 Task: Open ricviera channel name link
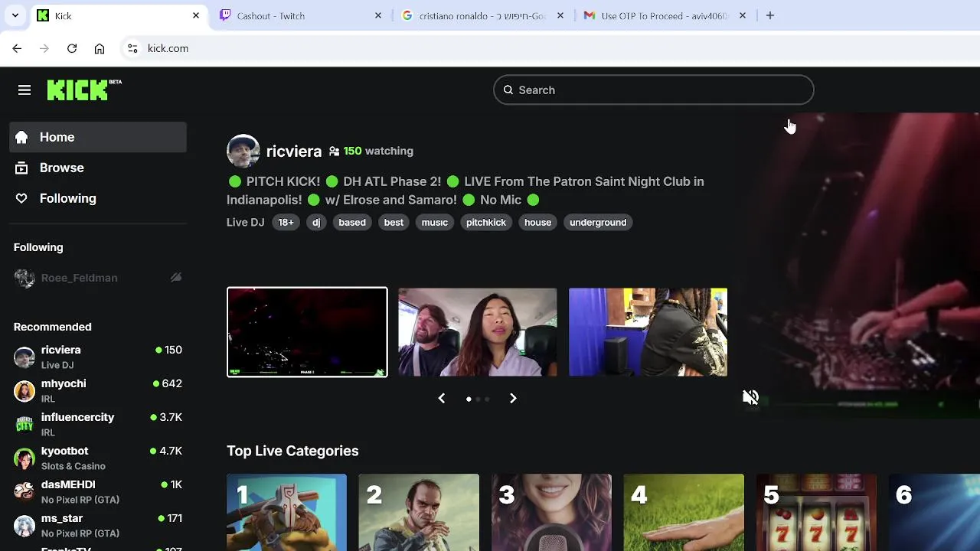click(294, 152)
